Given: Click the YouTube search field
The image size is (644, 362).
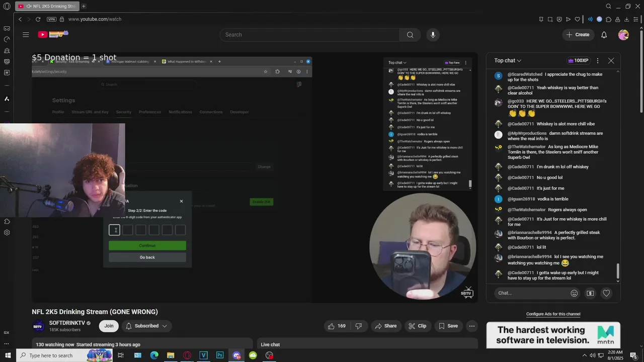Looking at the screenshot, I should tap(310, 35).
